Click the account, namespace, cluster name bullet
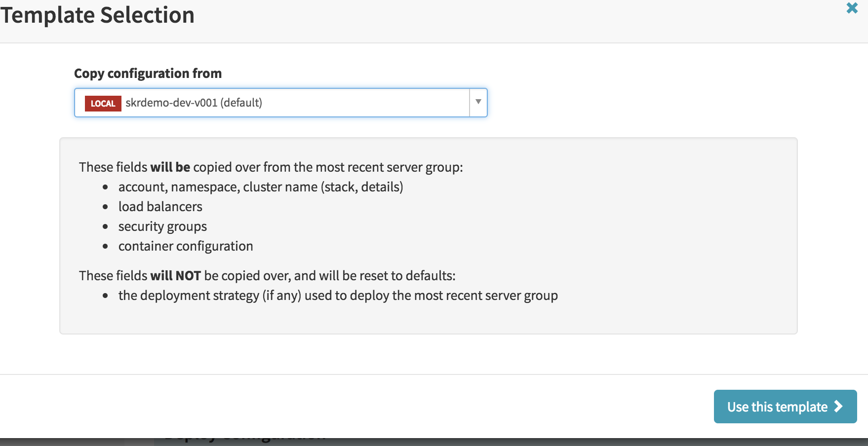 260,187
